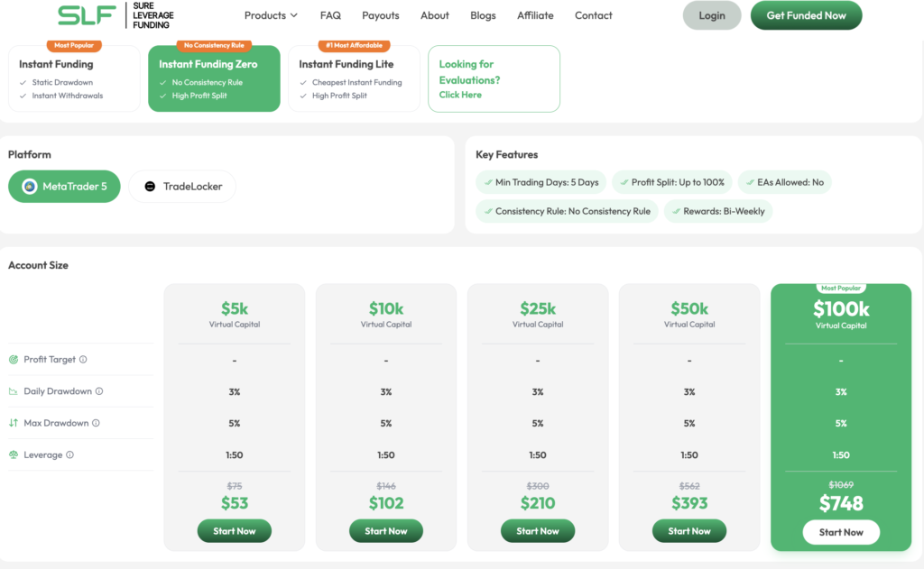Click Start Now under the $100k account
This screenshot has height=569, width=924.
click(x=840, y=532)
